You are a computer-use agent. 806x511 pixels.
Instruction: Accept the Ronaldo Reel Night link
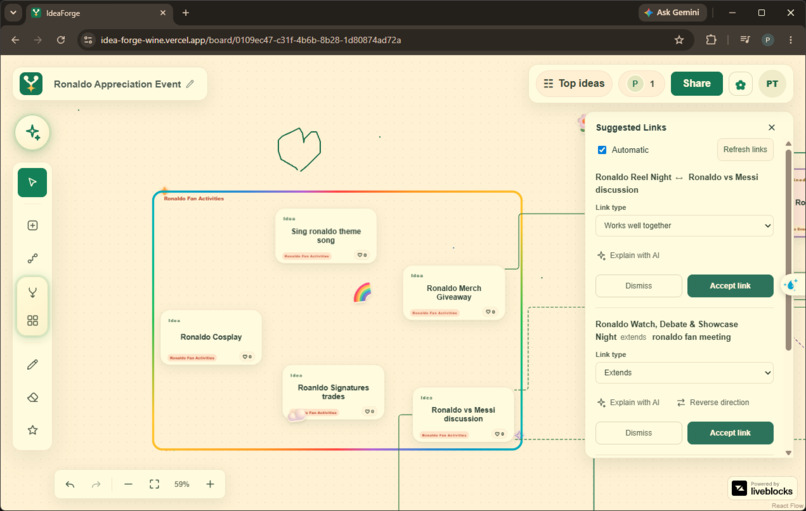pos(730,286)
